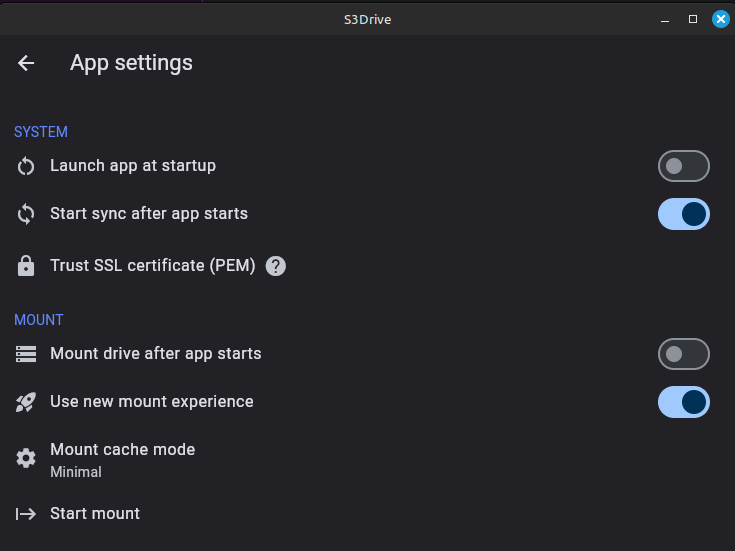This screenshot has height=551, width=735.
Task: Click the Launch app at startup refresh icon
Action: click(x=26, y=166)
